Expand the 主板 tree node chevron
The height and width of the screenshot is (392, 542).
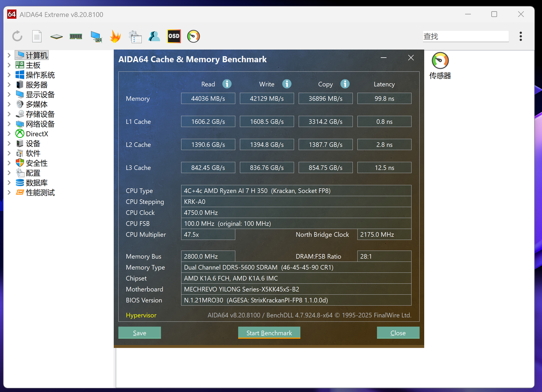9,65
